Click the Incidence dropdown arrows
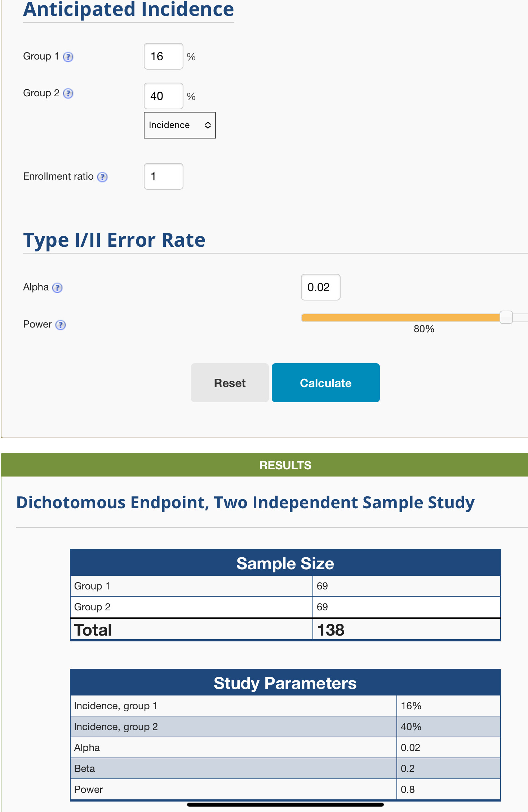 click(x=208, y=125)
